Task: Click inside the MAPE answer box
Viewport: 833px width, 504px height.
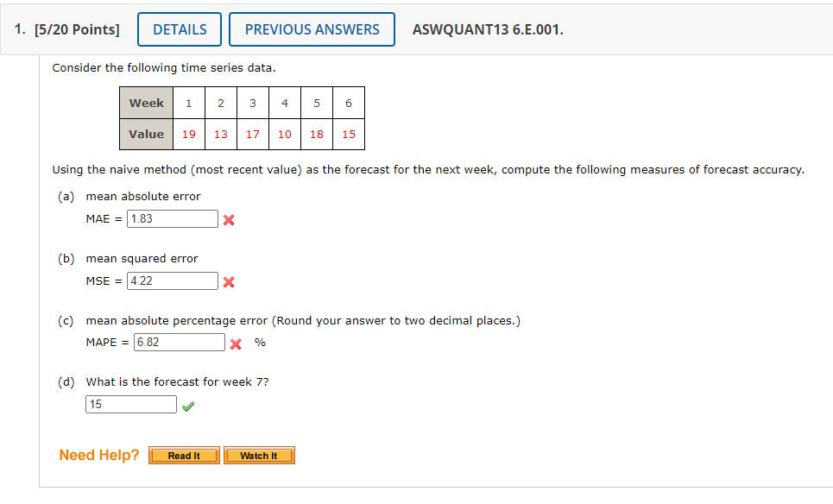Action: point(179,342)
